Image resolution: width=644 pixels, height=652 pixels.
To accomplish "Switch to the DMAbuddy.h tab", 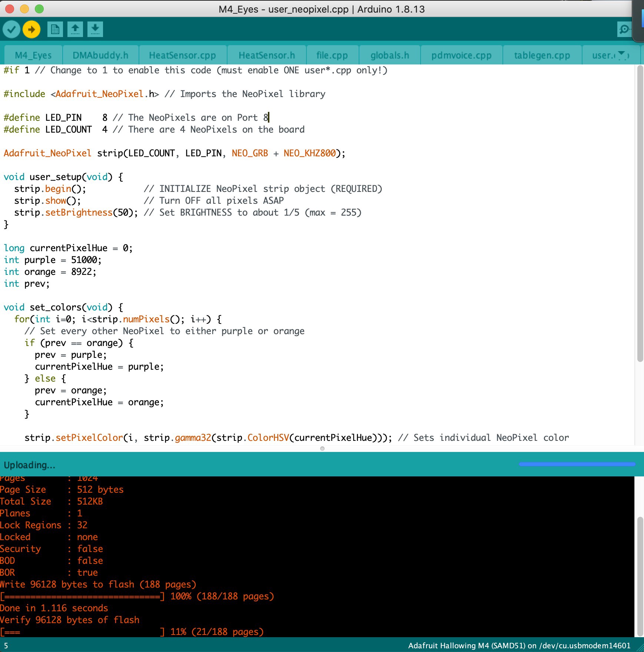I will tap(100, 56).
